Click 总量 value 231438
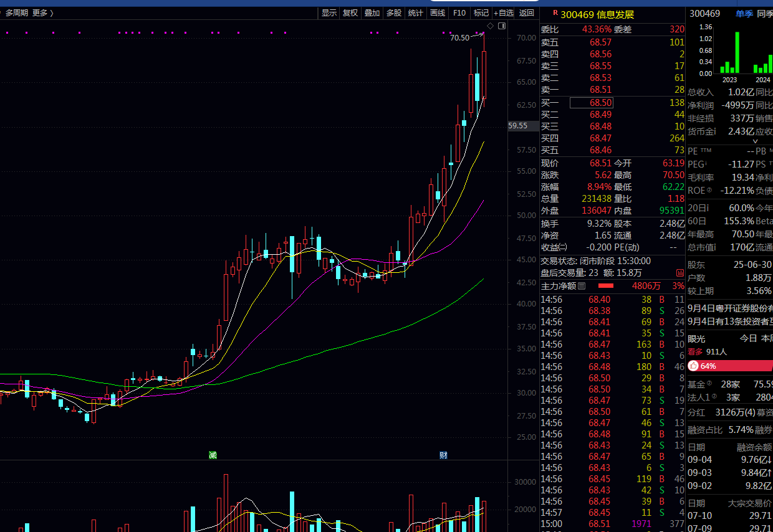 (x=596, y=199)
